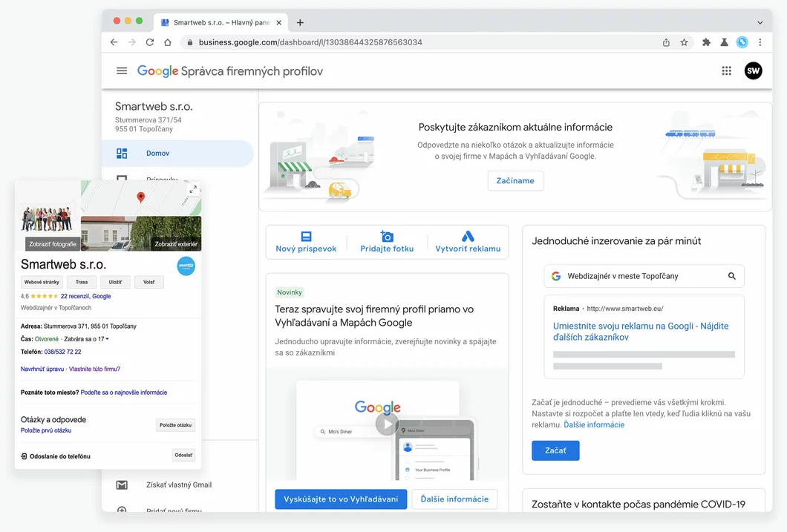Image resolution: width=787 pixels, height=532 pixels.
Task: Click the Trasa button
Action: 82,282
